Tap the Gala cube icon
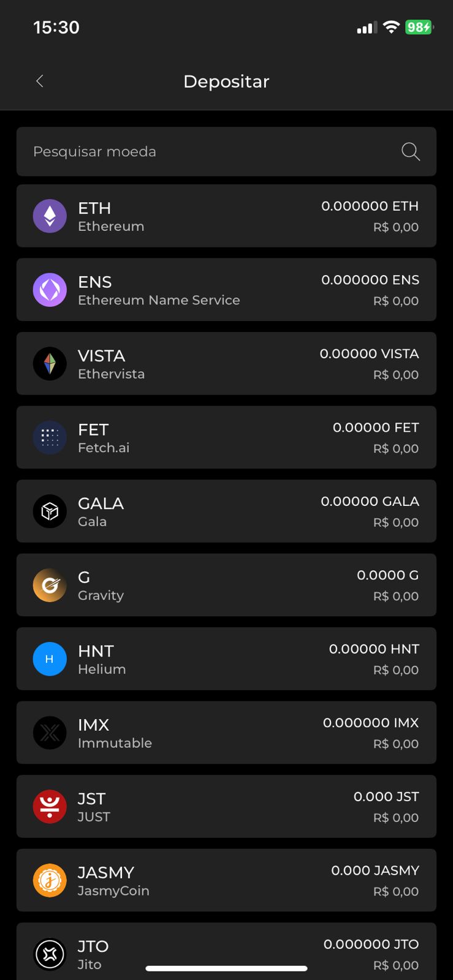 coord(50,511)
